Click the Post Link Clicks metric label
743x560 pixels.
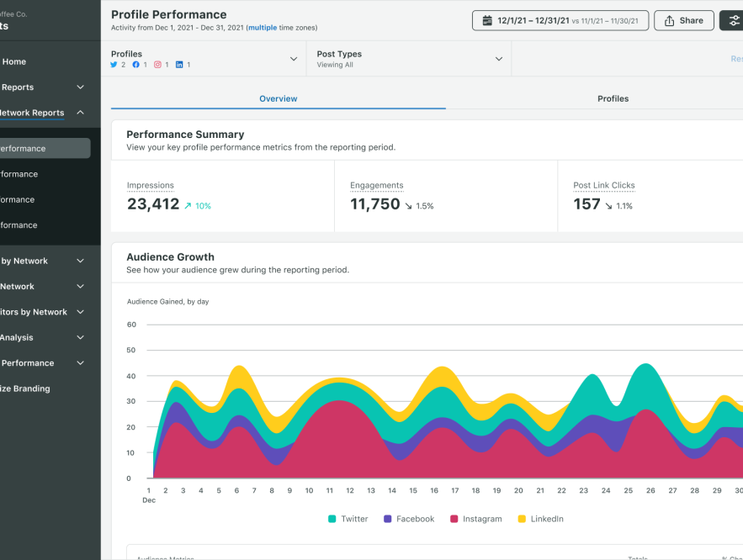(x=603, y=185)
